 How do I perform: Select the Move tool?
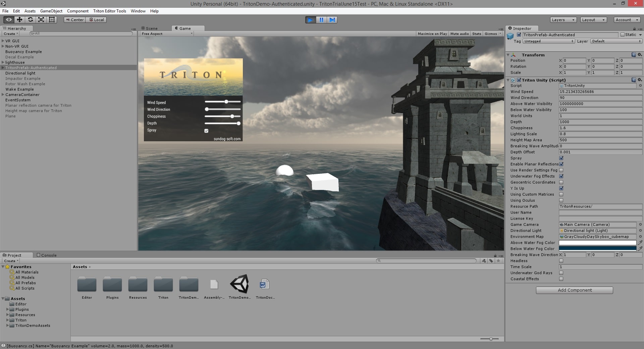[x=19, y=20]
